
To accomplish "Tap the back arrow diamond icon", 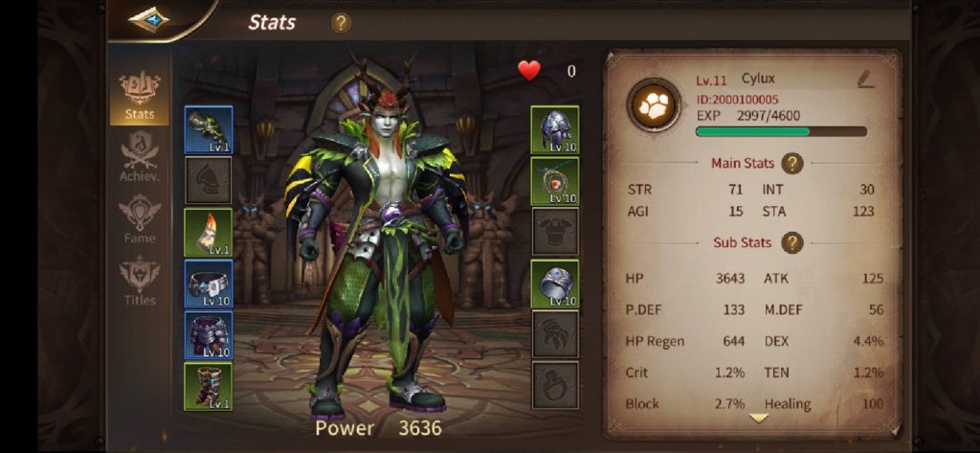I will (x=148, y=19).
